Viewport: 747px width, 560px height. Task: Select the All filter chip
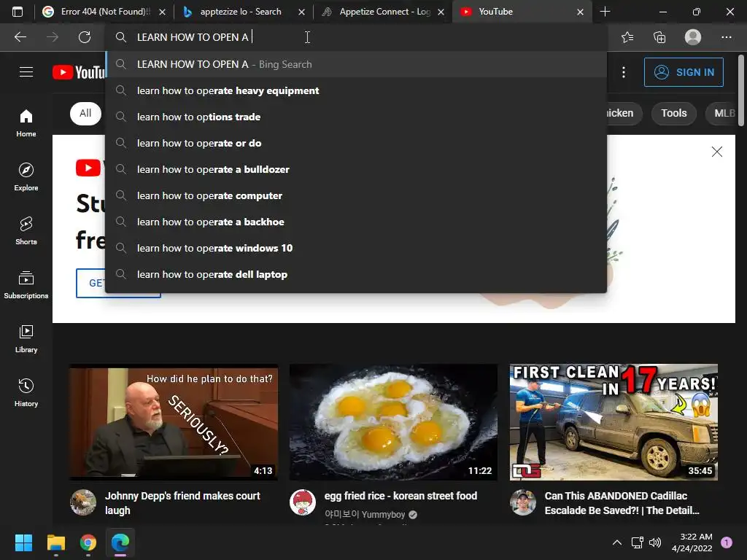[x=85, y=113]
